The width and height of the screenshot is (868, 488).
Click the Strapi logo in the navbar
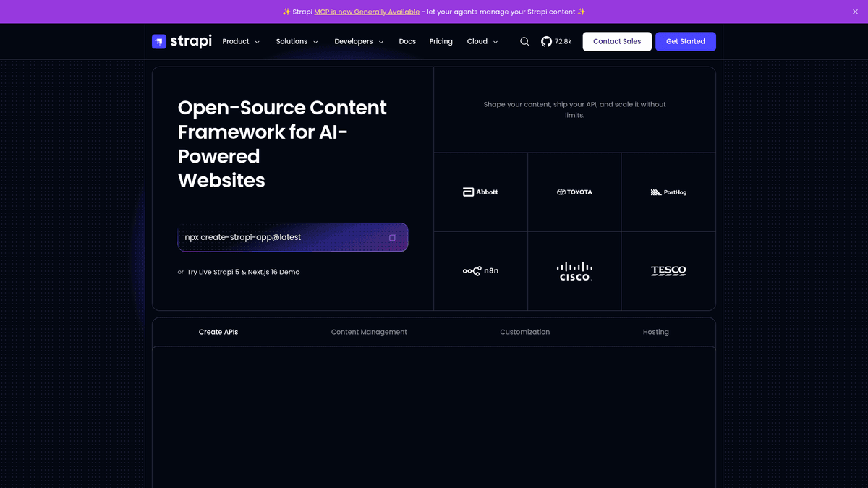182,41
